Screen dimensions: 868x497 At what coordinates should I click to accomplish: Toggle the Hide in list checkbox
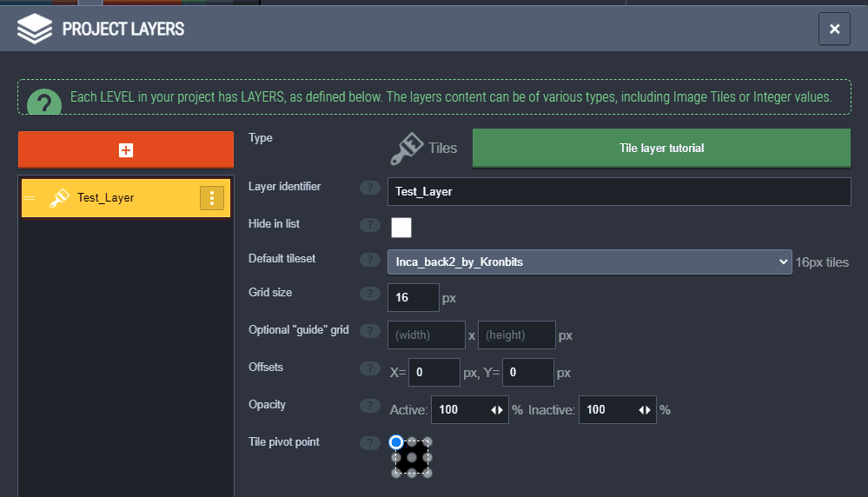pyautogui.click(x=401, y=228)
